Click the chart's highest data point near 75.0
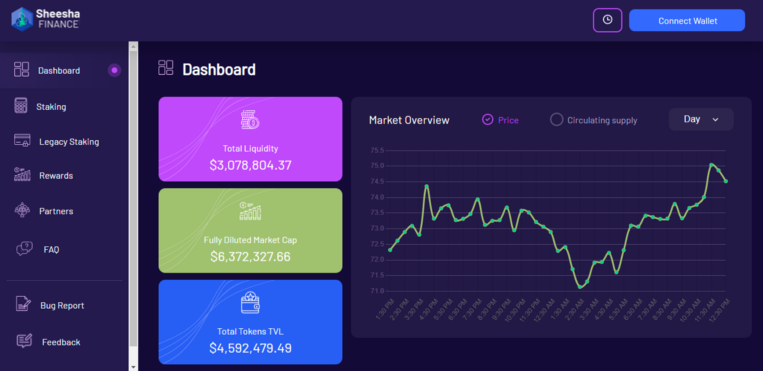This screenshot has height=371, width=763. pos(711,165)
